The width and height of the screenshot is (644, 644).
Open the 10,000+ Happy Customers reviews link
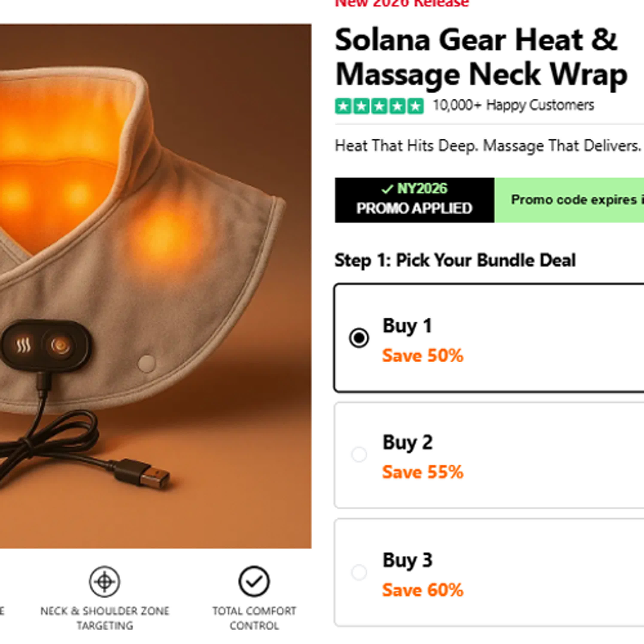(x=513, y=105)
